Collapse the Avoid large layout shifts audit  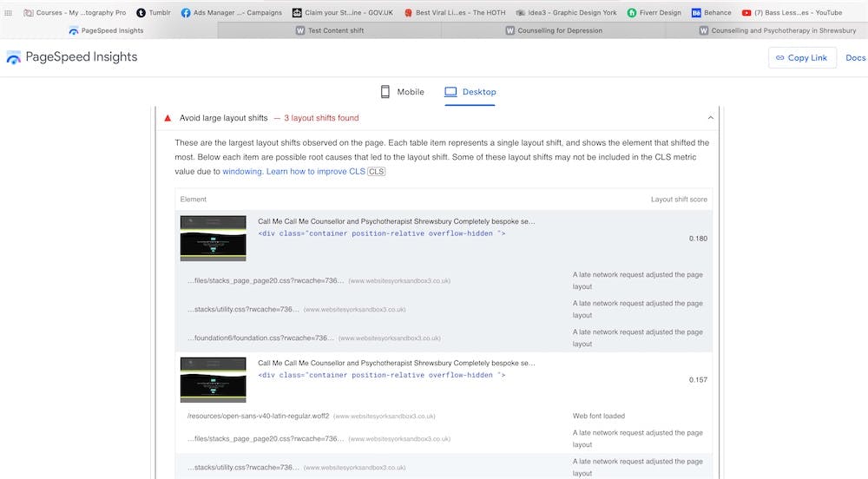[x=711, y=118]
